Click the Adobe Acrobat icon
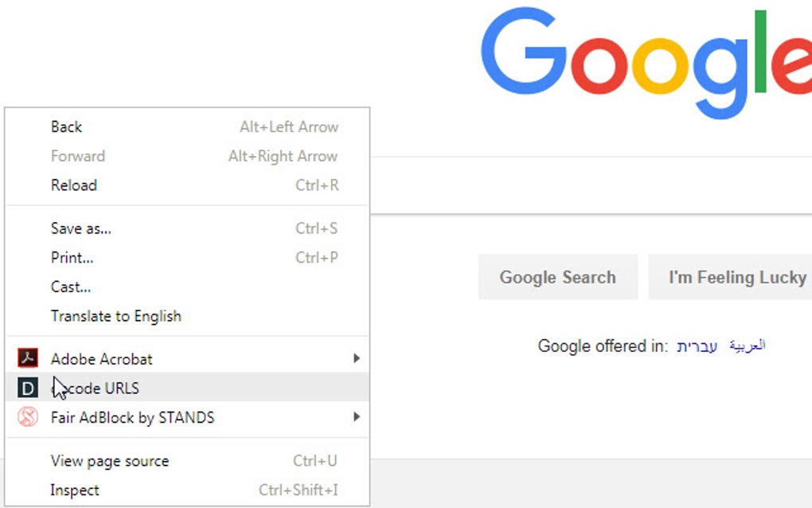 pos(28,358)
